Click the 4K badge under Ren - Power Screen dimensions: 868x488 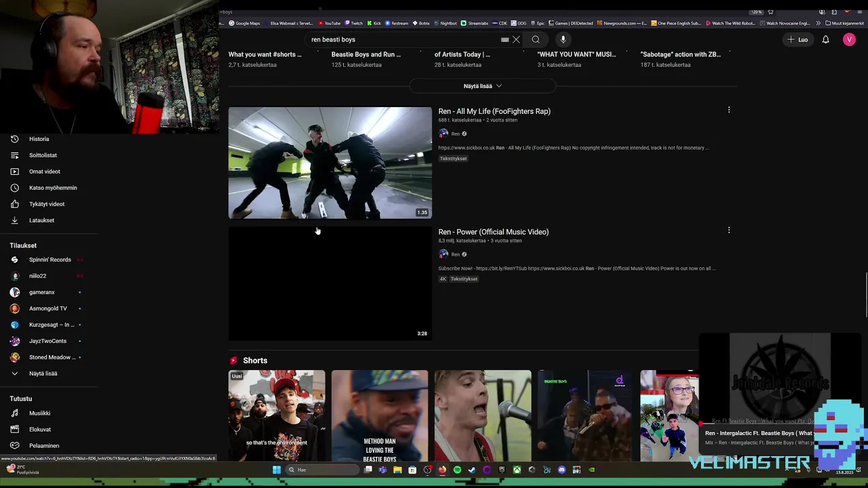click(x=443, y=279)
